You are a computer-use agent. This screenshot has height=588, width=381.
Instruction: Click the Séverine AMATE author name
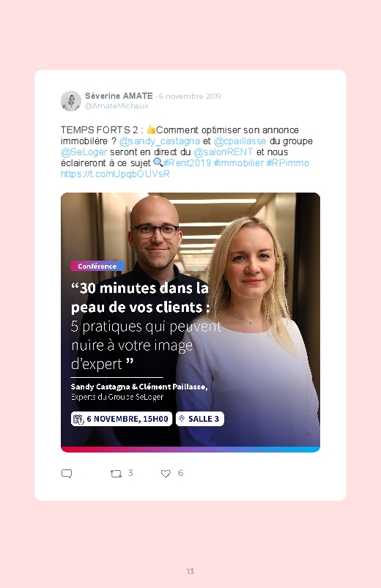pos(119,96)
